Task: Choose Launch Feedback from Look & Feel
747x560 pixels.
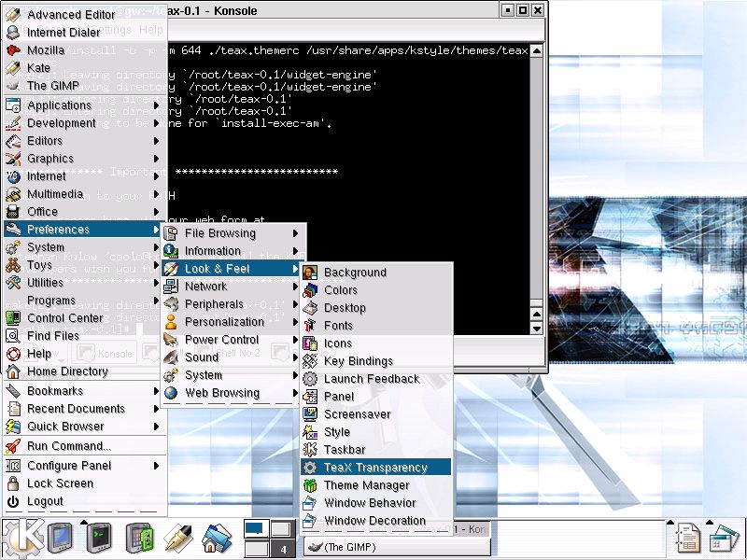Action: [376, 379]
